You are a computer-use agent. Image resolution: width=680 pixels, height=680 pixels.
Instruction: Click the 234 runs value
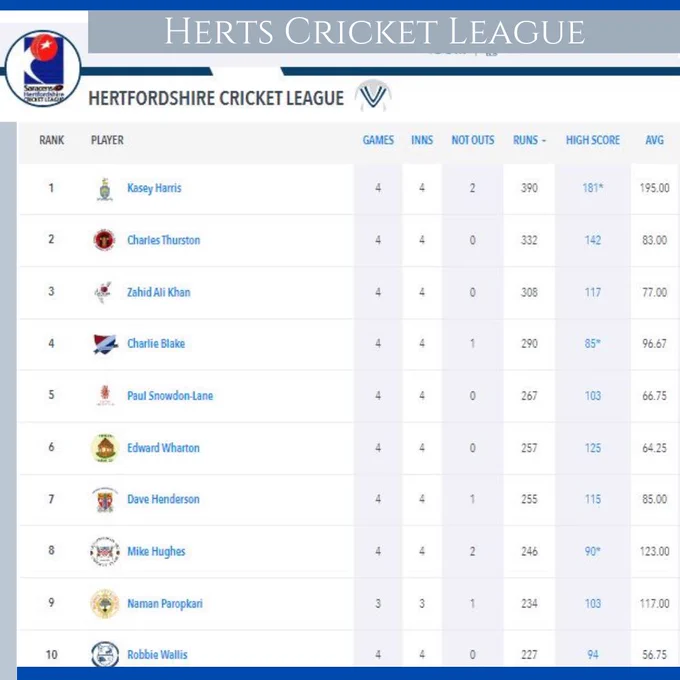[x=529, y=604]
